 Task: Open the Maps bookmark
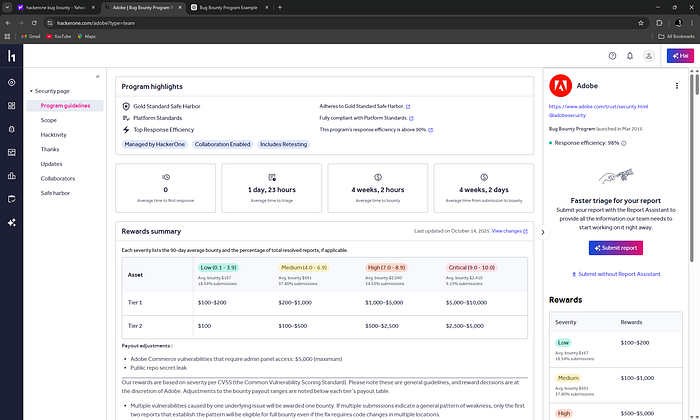tap(87, 37)
